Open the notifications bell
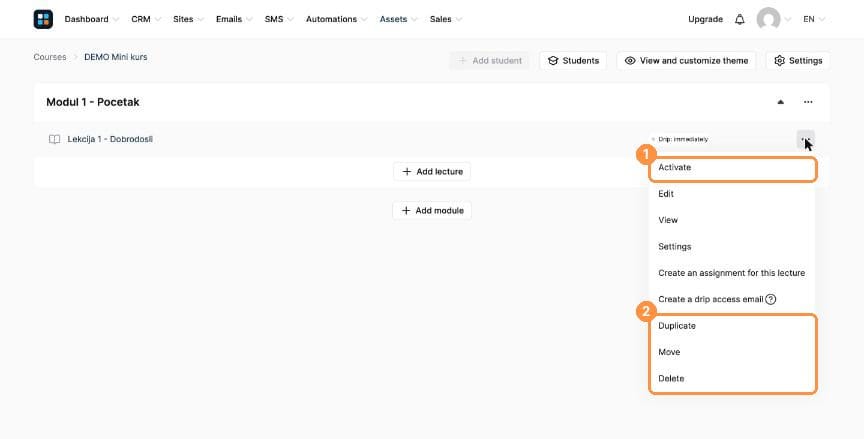 click(x=739, y=19)
